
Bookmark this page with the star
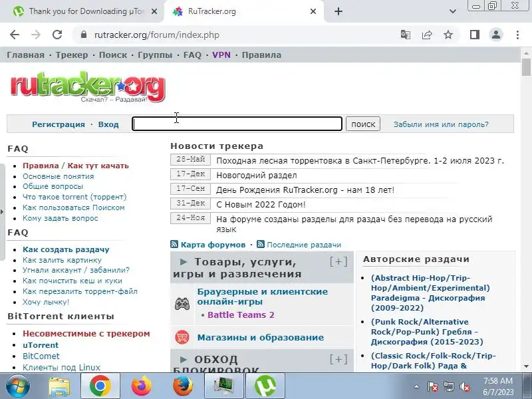pyautogui.click(x=448, y=35)
